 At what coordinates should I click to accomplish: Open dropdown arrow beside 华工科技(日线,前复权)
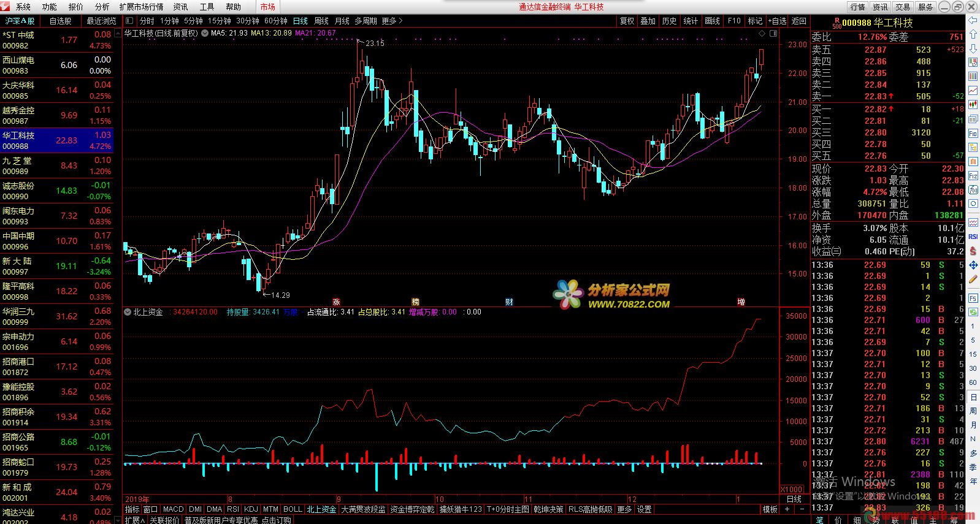pos(204,33)
